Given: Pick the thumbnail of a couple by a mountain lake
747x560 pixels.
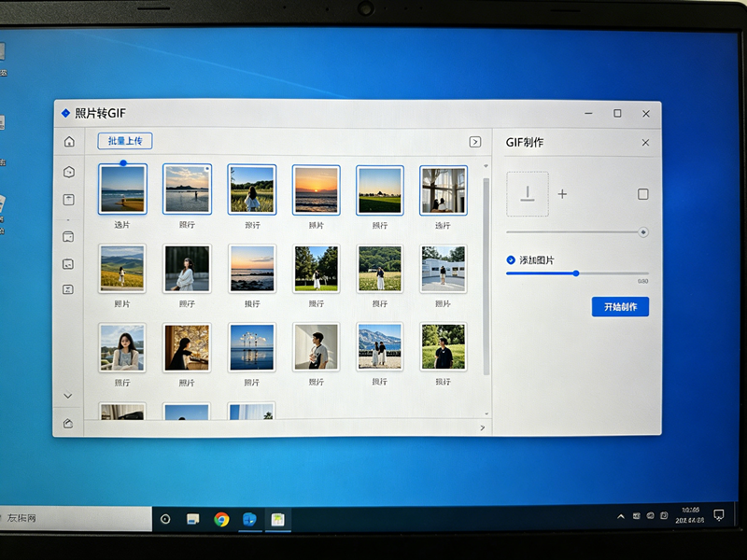Looking at the screenshot, I should [380, 346].
